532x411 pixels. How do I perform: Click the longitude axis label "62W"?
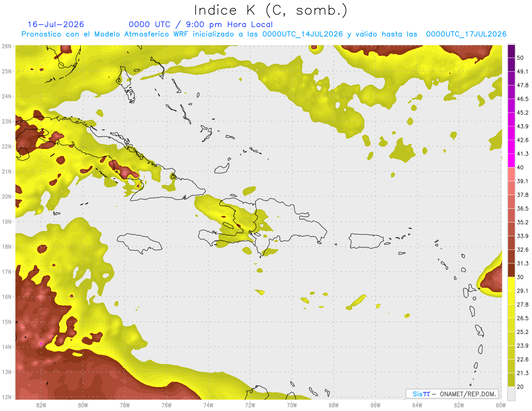click(459, 405)
